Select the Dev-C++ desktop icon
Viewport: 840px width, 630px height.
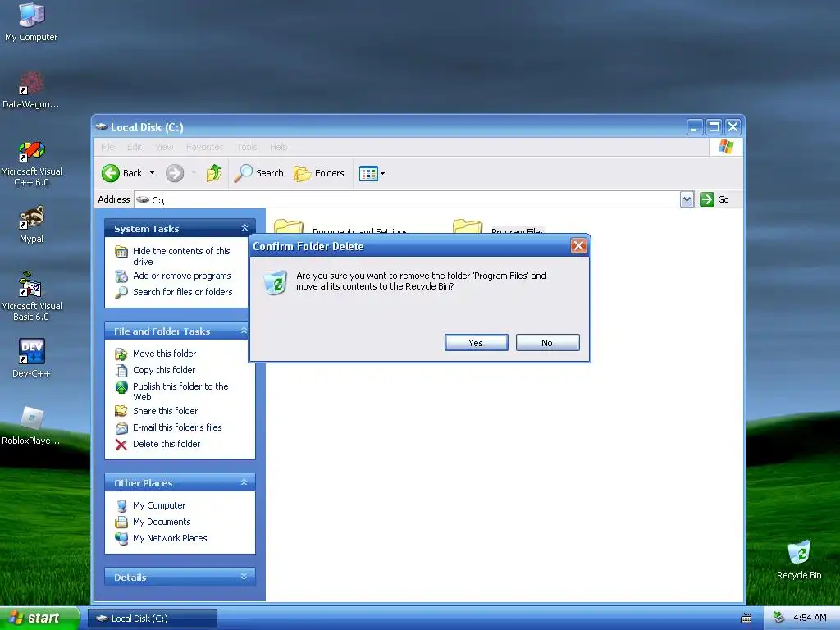click(x=32, y=352)
